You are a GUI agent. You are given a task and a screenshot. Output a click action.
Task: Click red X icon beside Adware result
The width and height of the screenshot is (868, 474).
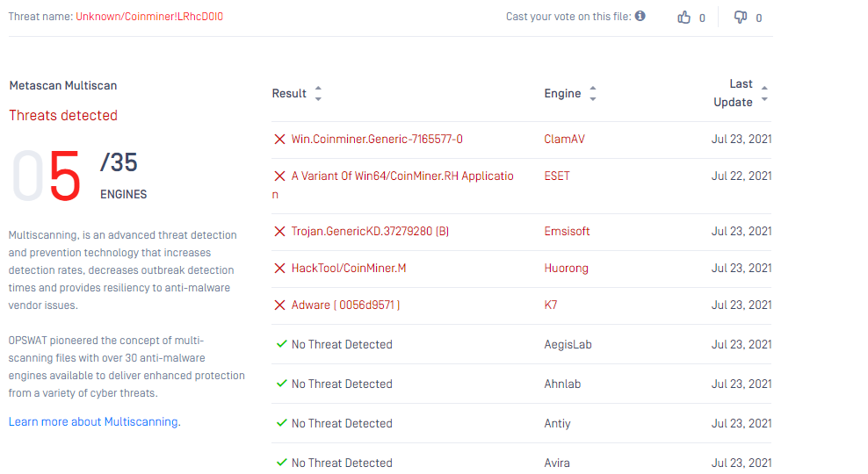point(279,305)
